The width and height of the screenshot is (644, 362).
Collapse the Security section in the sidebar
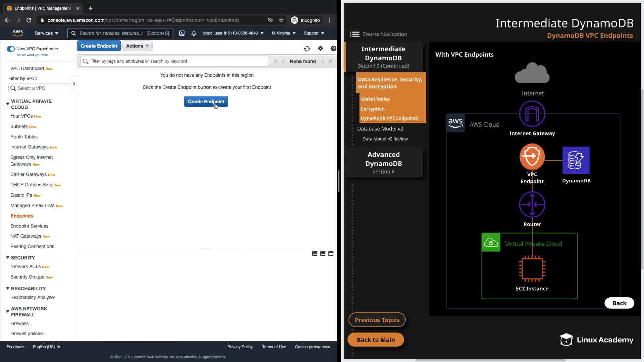tap(7, 258)
